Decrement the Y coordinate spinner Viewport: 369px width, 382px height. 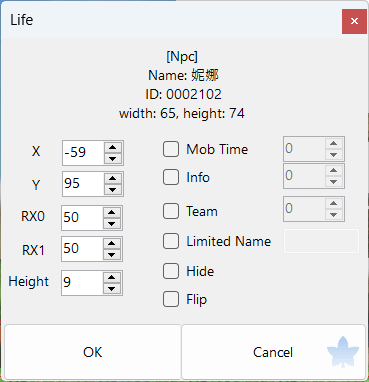[x=113, y=190]
